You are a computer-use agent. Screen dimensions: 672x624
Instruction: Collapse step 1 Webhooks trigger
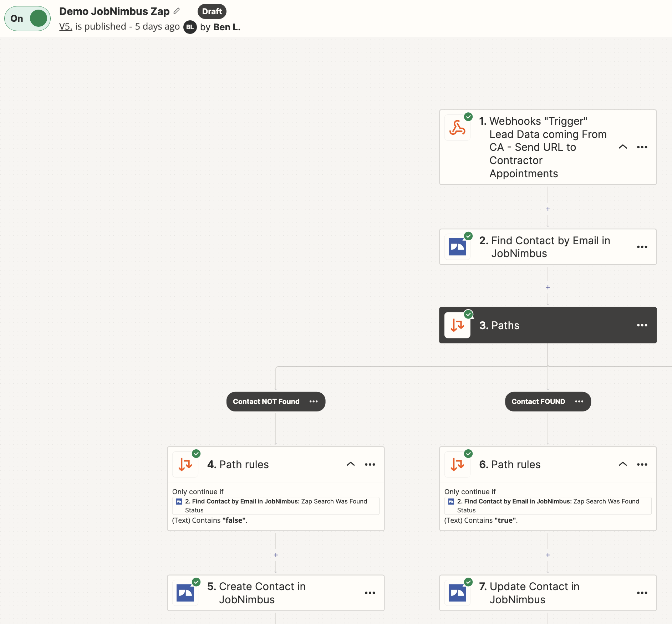point(623,147)
